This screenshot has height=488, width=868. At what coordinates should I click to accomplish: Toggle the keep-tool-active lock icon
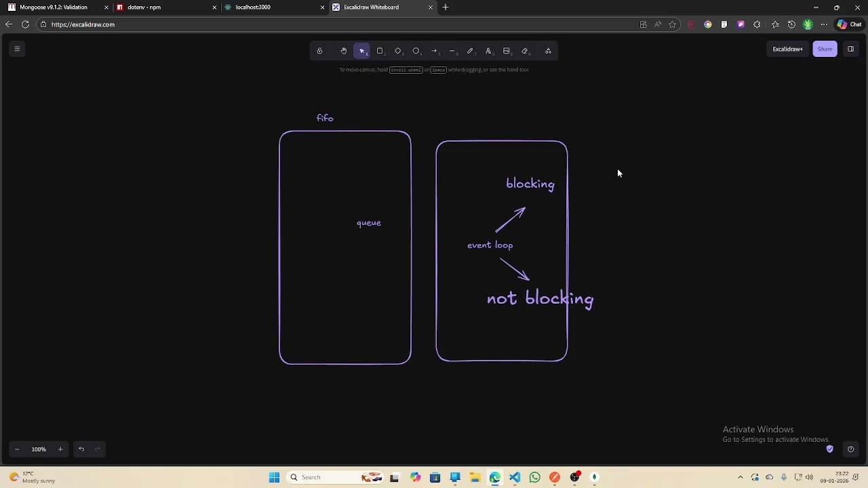319,51
